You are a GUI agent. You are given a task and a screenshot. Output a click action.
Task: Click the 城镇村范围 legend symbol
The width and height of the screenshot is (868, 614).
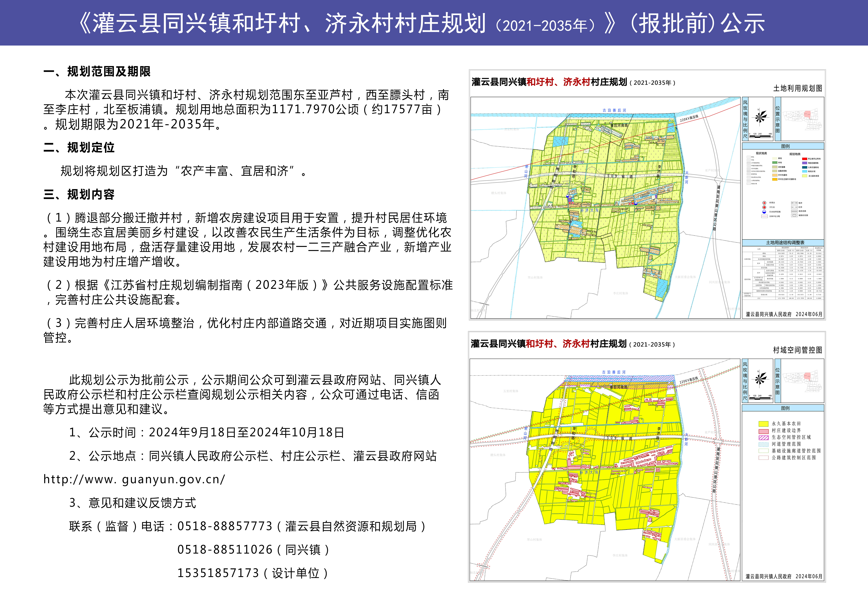tap(794, 216)
